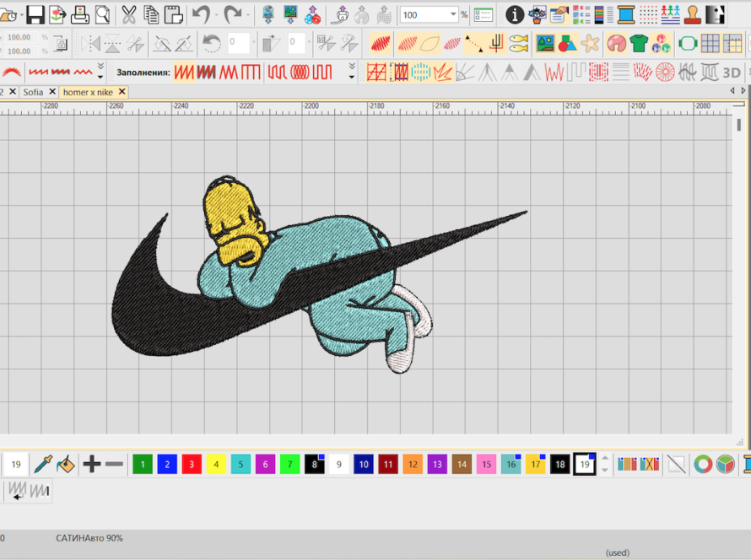Select the color picker eyedropper tool
751x560 pixels.
click(43, 464)
